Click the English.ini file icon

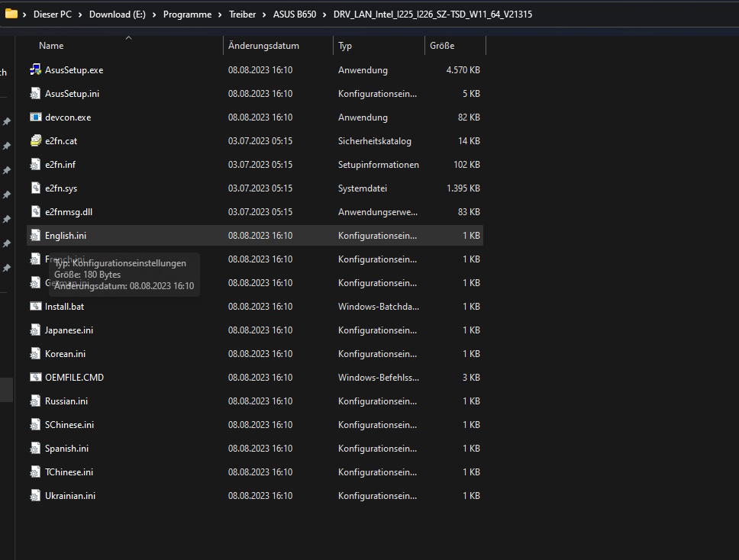(x=35, y=235)
